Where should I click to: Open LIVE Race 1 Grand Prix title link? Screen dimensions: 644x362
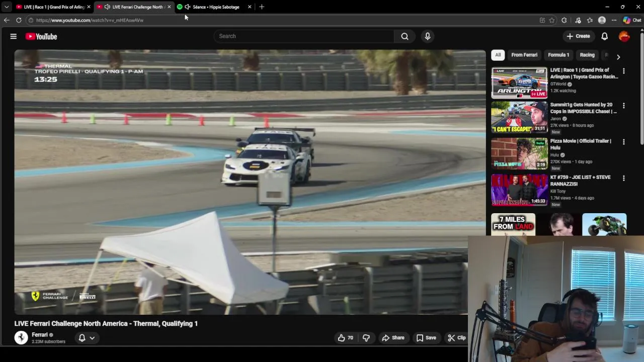(584, 73)
